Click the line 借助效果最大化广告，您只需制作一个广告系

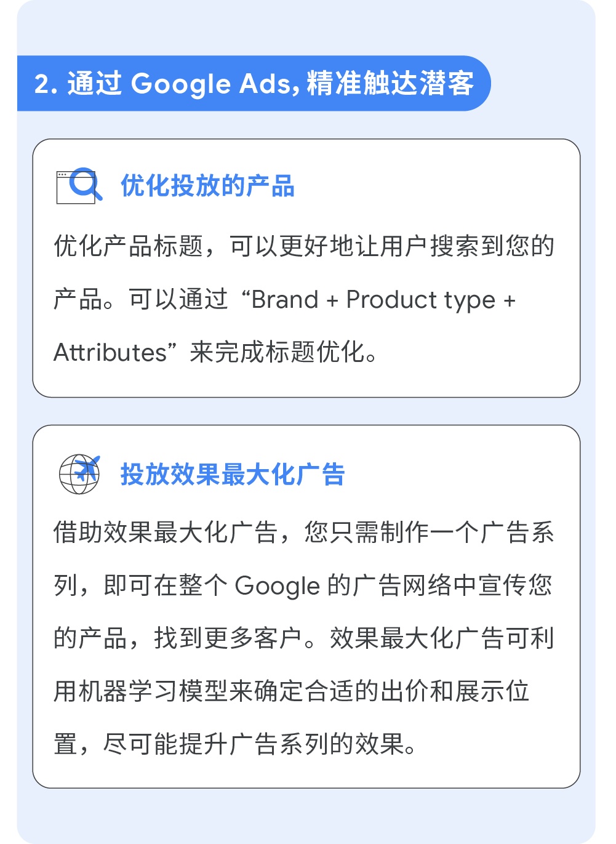point(304,533)
